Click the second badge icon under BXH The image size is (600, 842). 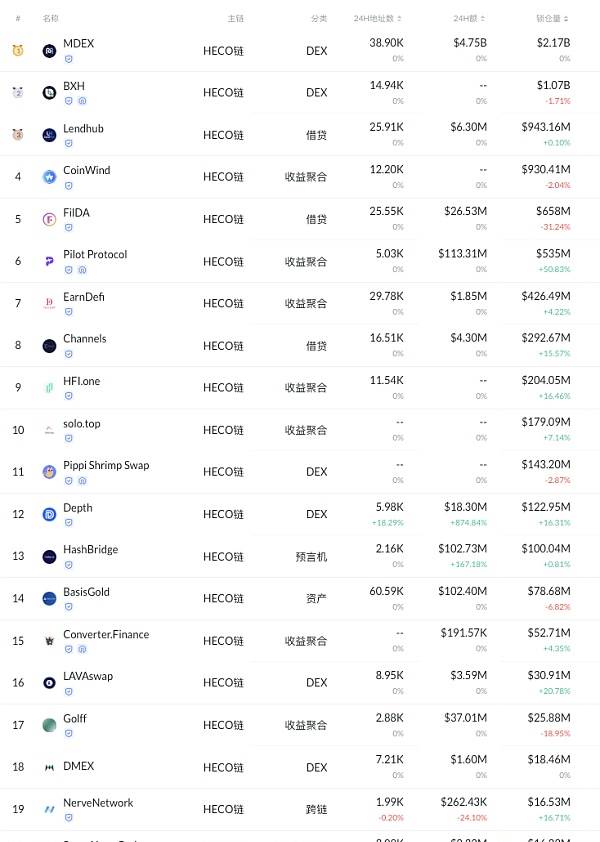(x=82, y=101)
